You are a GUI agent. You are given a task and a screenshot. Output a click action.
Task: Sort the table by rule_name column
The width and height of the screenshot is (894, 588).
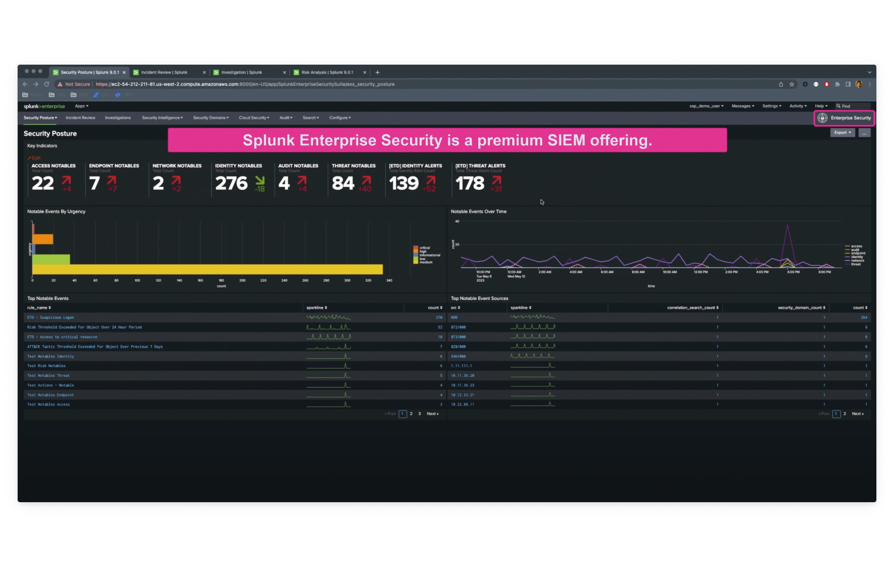pyautogui.click(x=39, y=308)
